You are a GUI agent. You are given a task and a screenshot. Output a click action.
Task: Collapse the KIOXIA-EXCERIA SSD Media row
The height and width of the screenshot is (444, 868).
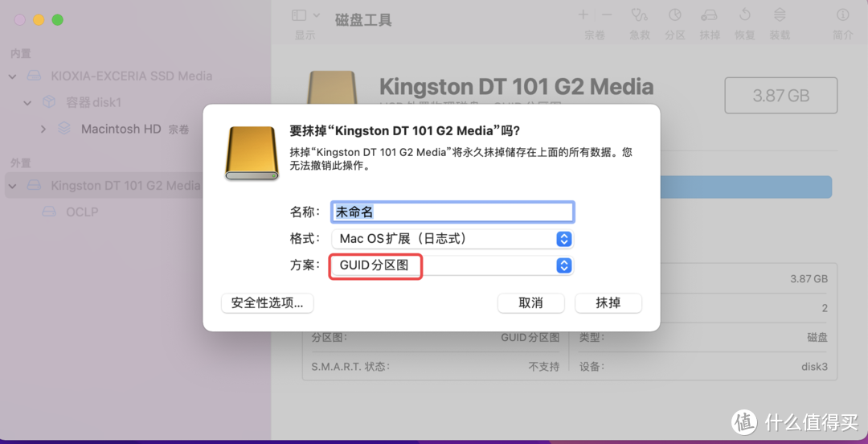[13, 76]
